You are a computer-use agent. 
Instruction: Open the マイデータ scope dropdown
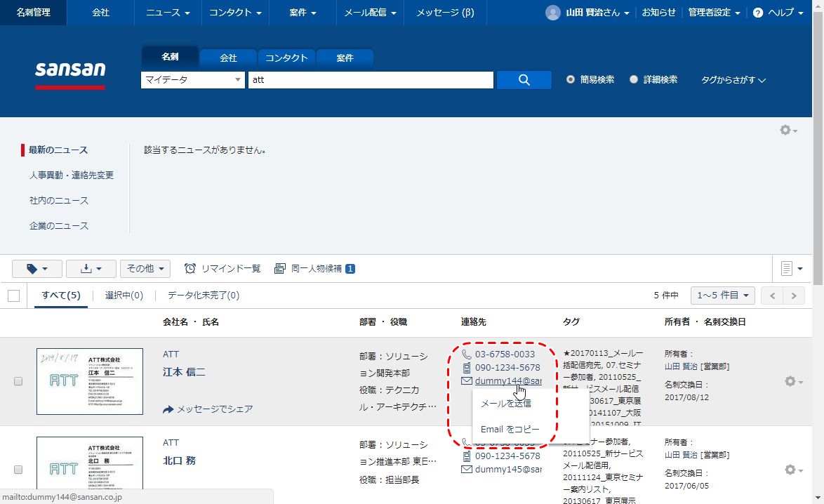pyautogui.click(x=193, y=80)
